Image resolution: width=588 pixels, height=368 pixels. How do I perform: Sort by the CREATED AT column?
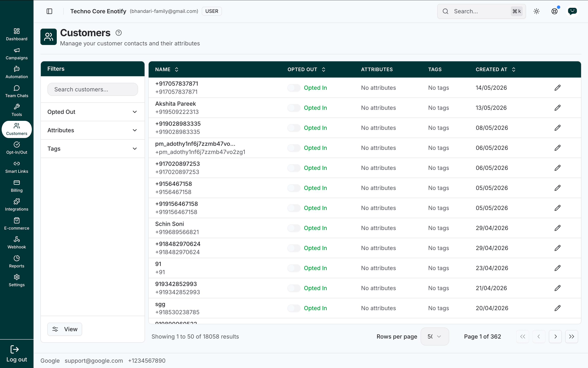coord(496,69)
